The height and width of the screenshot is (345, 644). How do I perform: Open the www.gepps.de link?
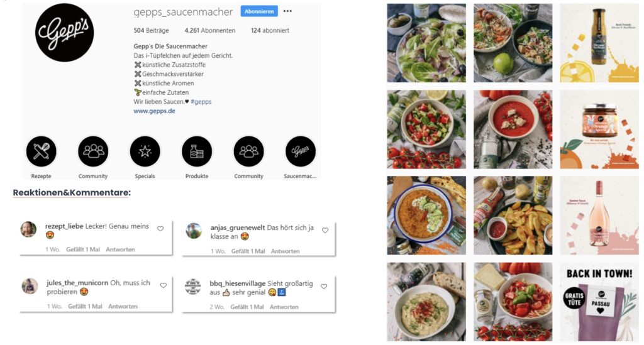click(155, 111)
